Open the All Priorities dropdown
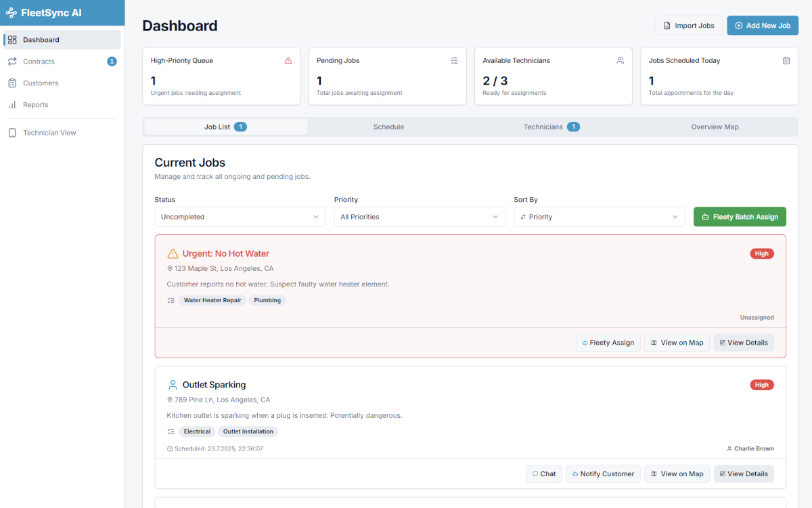The height and width of the screenshot is (508, 812). coord(420,217)
